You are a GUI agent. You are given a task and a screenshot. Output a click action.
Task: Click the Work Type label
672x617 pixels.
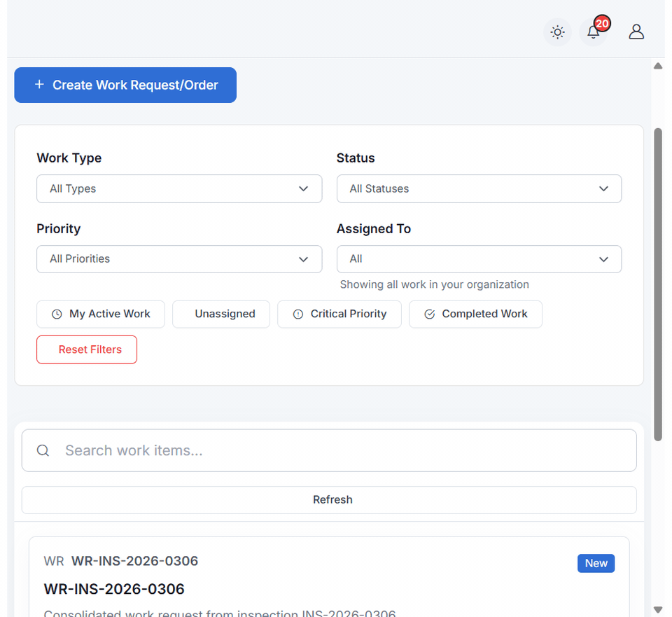tap(69, 158)
